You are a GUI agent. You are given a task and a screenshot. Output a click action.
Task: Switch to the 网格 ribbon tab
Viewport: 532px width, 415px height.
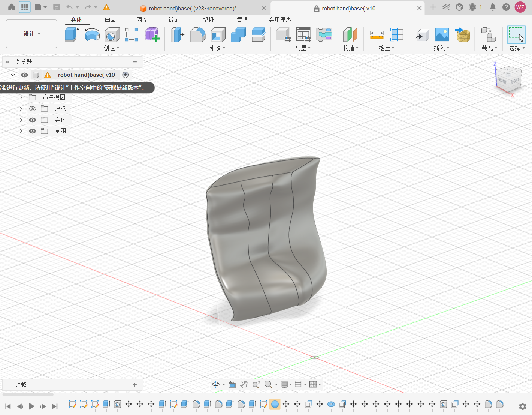click(142, 19)
